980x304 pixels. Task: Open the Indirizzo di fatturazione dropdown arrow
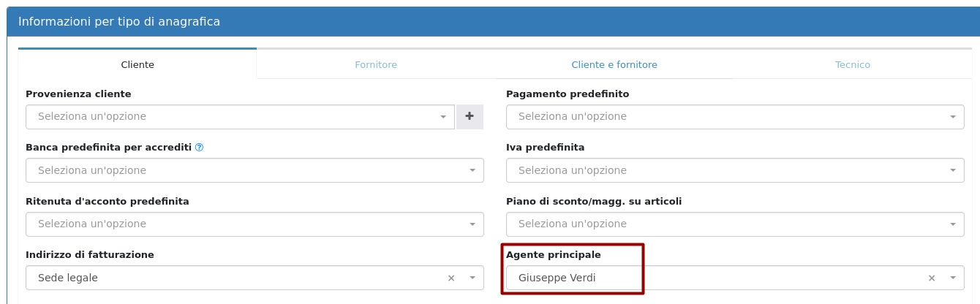472,278
